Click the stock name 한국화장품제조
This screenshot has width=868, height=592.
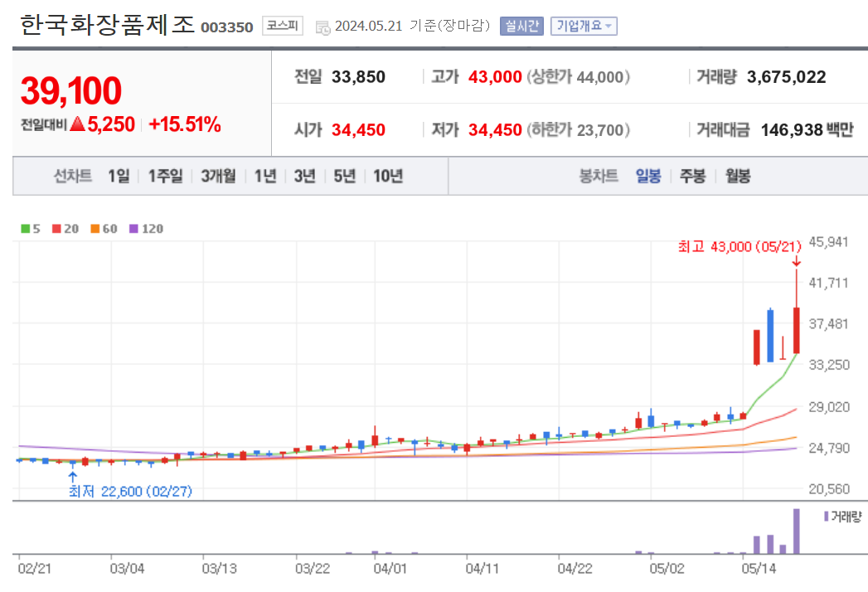[108, 25]
